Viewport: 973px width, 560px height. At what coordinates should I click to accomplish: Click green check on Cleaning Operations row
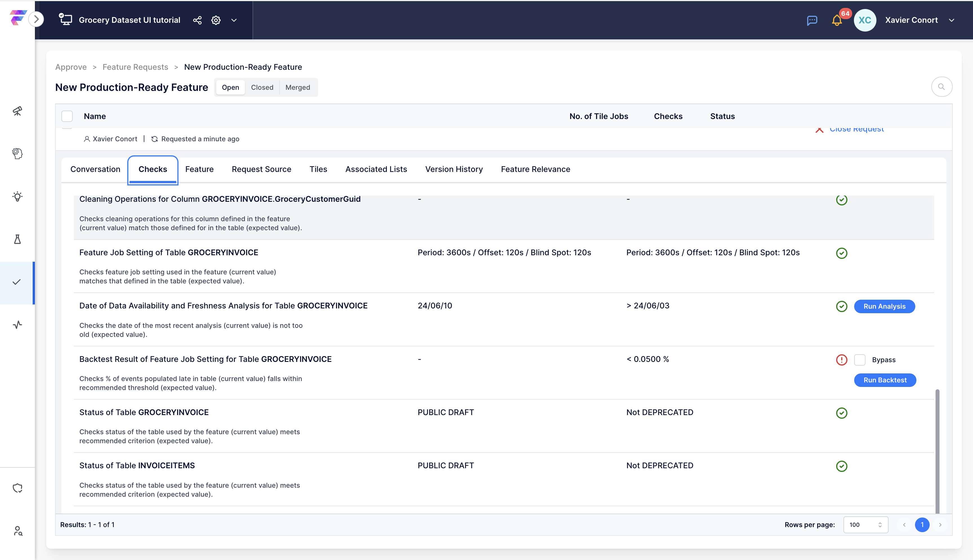pyautogui.click(x=842, y=200)
